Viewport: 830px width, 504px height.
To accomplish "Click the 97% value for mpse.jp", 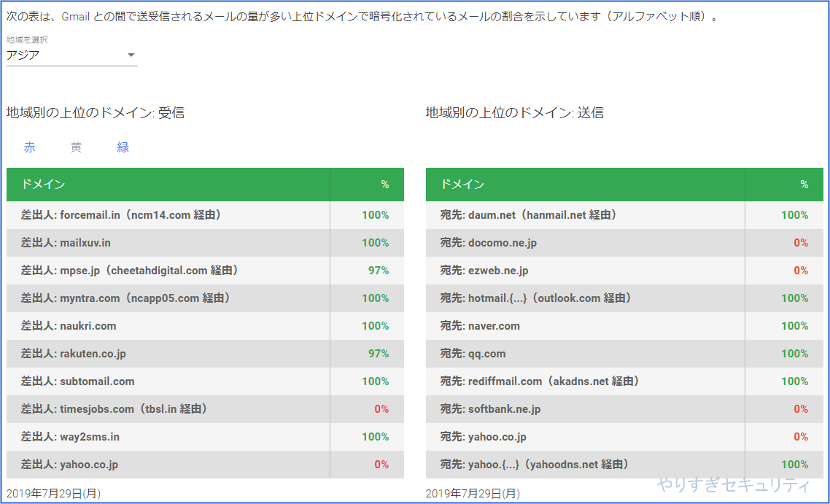I will 379,271.
